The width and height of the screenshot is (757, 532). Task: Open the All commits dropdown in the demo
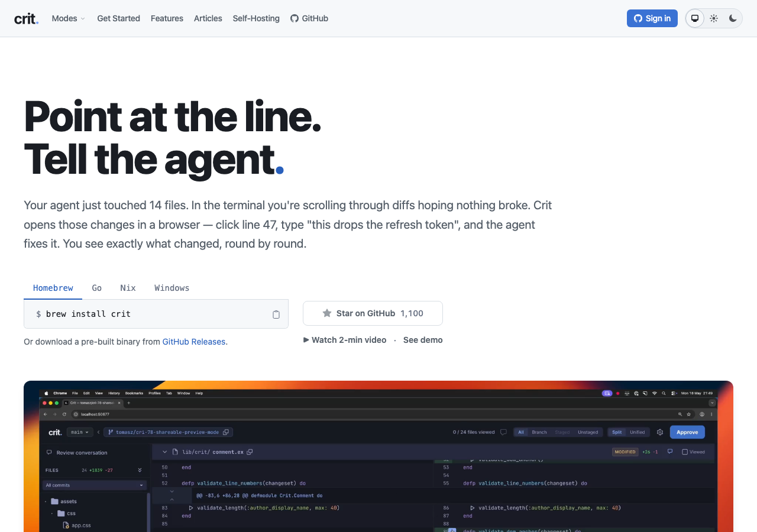pos(95,485)
